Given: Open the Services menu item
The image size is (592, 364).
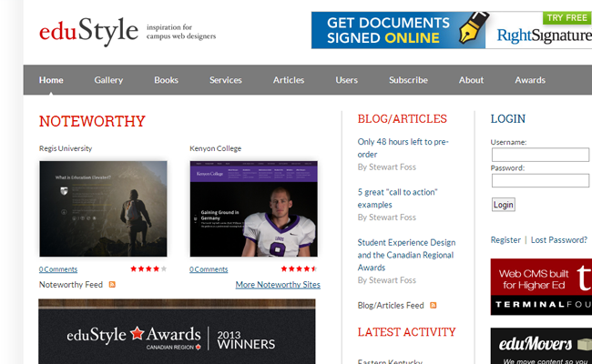Looking at the screenshot, I should coord(226,80).
